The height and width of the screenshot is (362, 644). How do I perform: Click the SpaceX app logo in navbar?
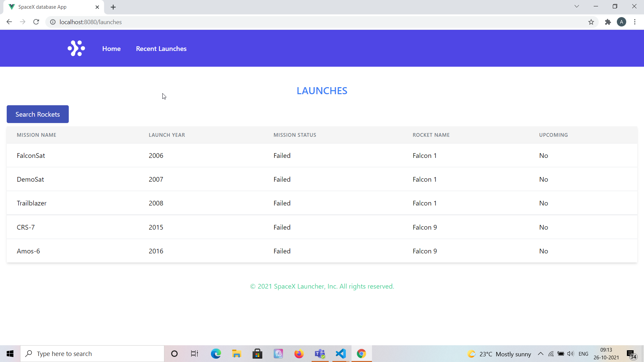point(76,49)
